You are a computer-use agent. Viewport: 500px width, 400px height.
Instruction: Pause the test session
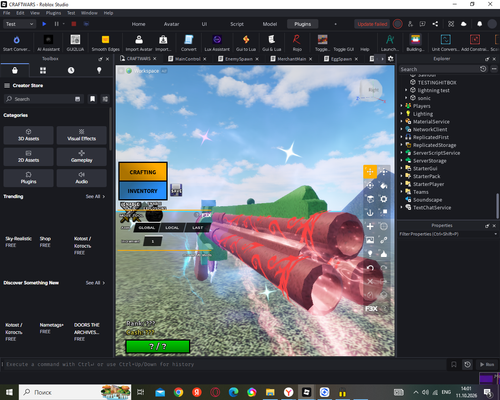[x=56, y=24]
